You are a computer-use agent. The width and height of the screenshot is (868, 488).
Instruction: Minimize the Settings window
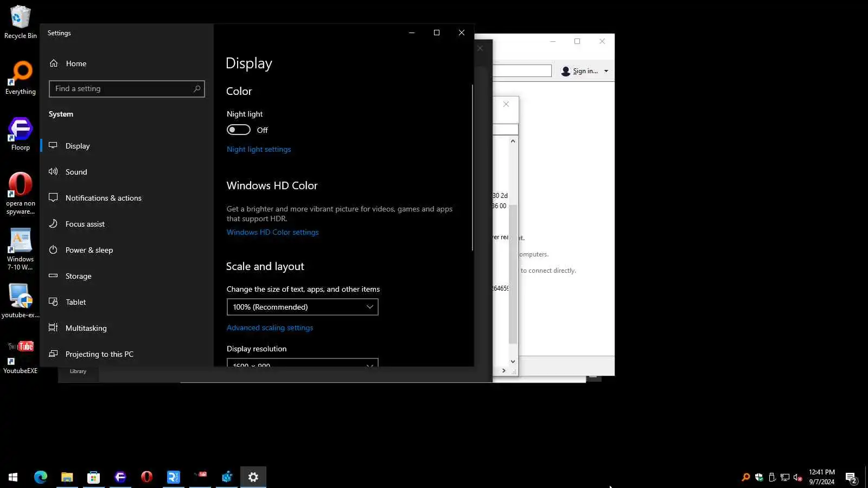412,33
